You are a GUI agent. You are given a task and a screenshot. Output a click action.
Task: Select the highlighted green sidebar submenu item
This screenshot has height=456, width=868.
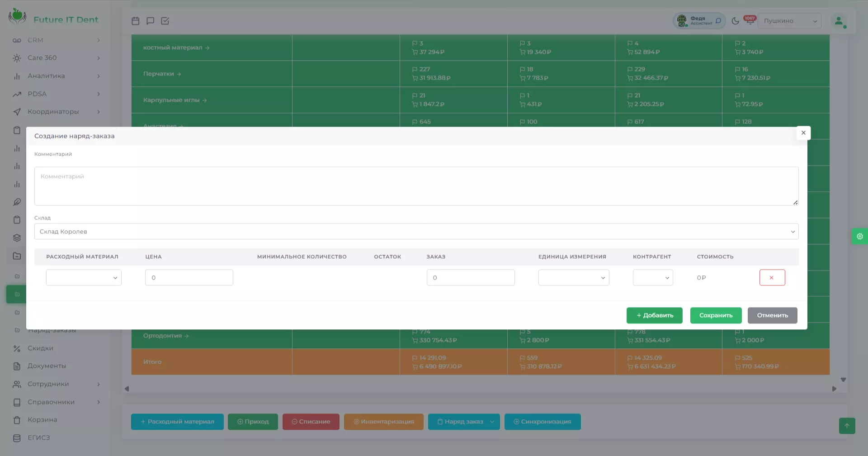[16, 294]
